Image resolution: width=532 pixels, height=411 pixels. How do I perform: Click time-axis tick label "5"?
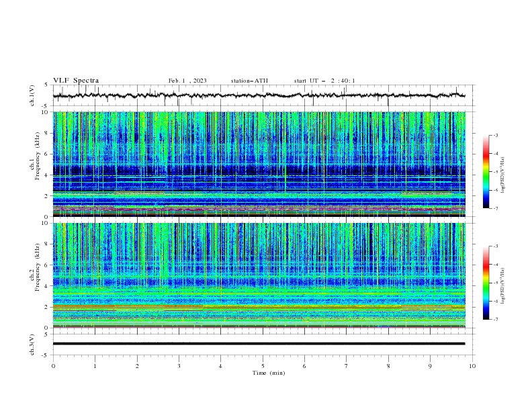click(x=263, y=366)
